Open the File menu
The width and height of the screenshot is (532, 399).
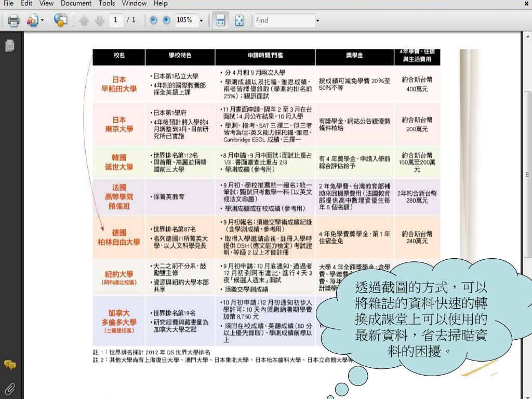click(x=8, y=4)
